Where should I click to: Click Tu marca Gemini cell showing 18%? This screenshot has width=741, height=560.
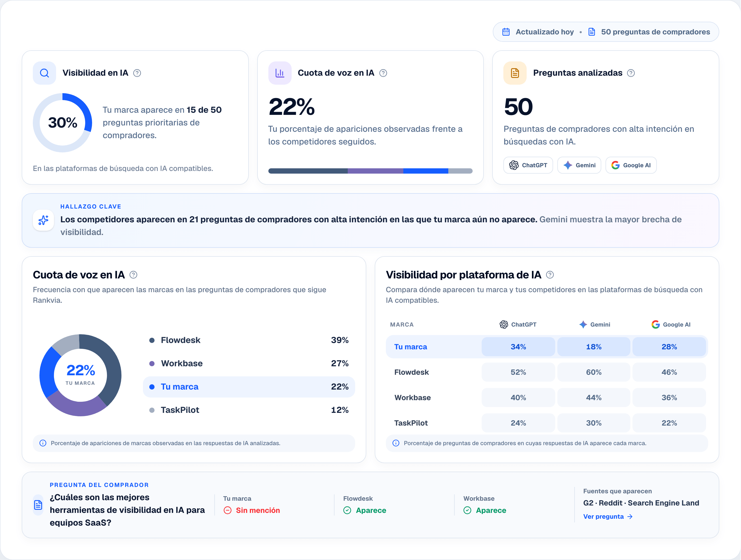[x=594, y=347]
